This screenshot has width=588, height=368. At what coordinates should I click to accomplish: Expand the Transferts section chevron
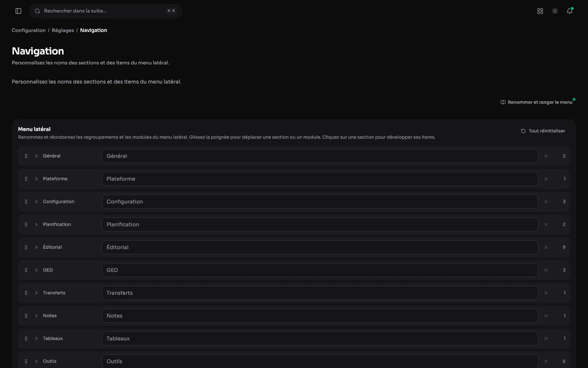click(x=36, y=293)
